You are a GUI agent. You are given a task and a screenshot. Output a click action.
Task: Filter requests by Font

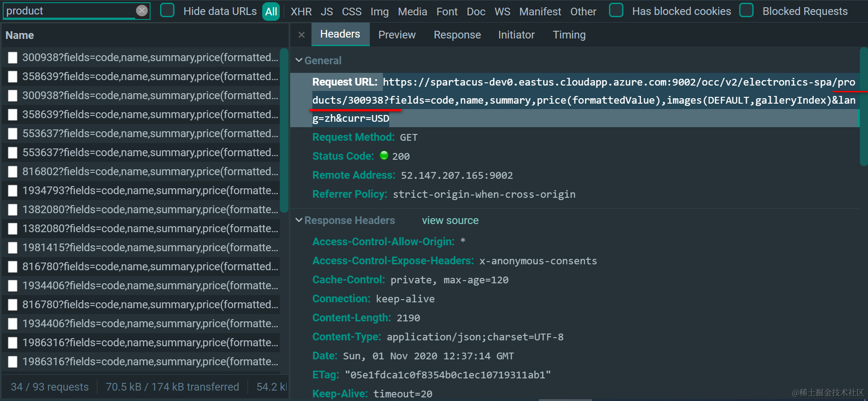tap(447, 11)
